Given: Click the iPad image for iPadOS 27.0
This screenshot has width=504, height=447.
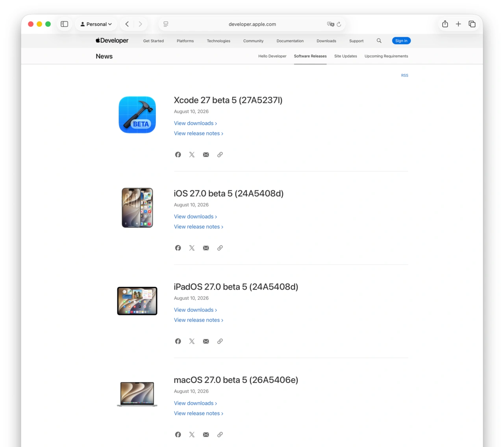Looking at the screenshot, I should [137, 301].
